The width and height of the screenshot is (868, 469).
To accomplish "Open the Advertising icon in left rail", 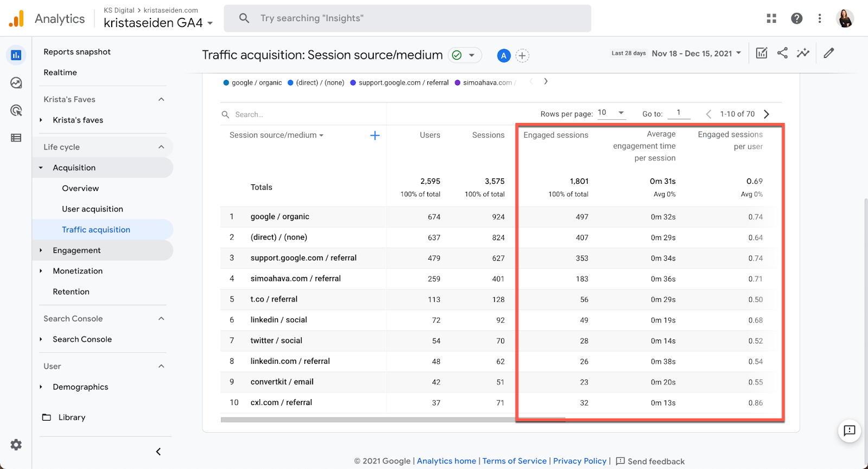I will pyautogui.click(x=16, y=111).
